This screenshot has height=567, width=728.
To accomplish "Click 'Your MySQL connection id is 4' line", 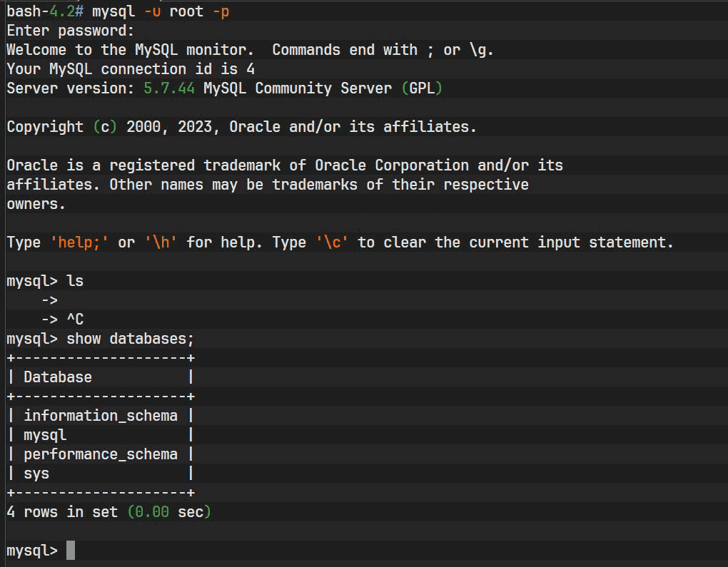I will coord(131,69).
